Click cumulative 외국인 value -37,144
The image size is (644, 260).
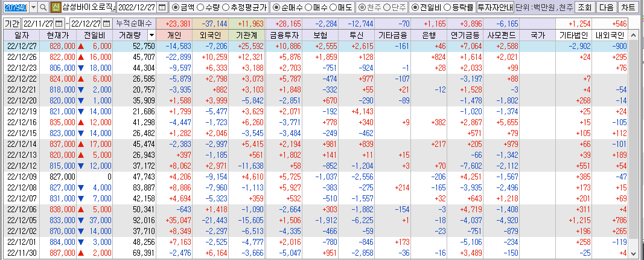(x=211, y=24)
